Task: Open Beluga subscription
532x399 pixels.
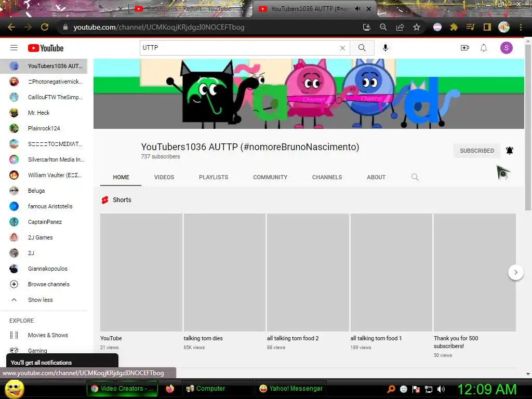Action: (x=44, y=191)
